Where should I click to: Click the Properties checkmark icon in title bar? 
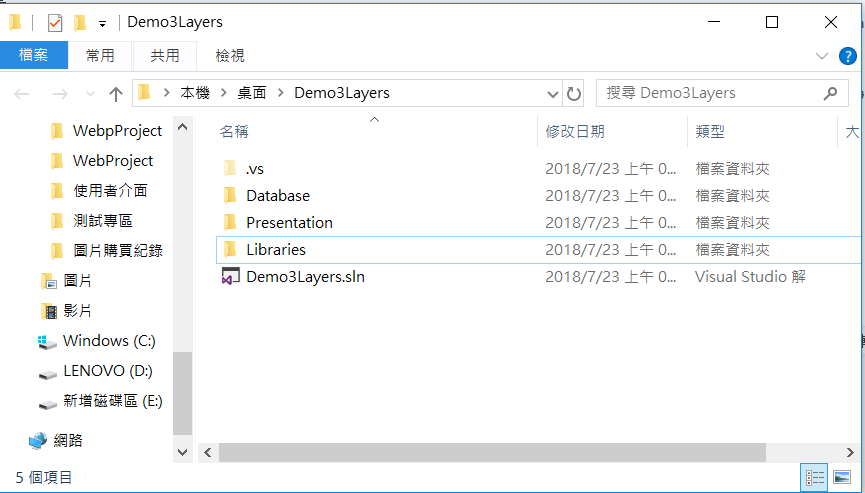coord(55,22)
